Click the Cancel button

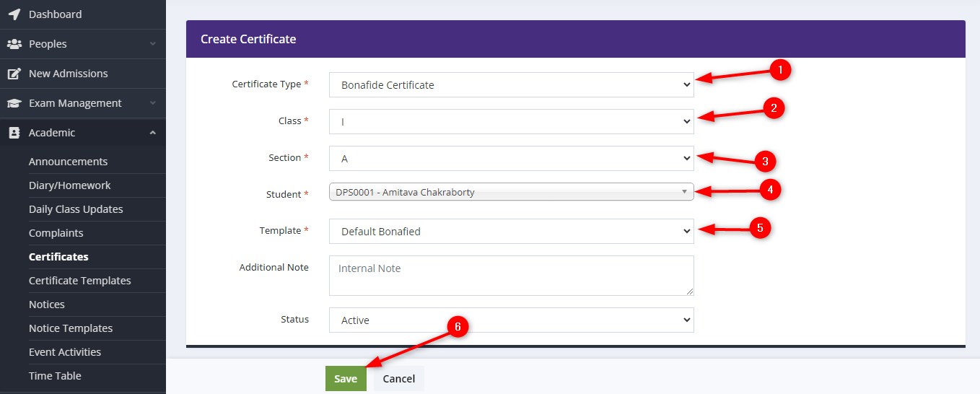tap(399, 379)
